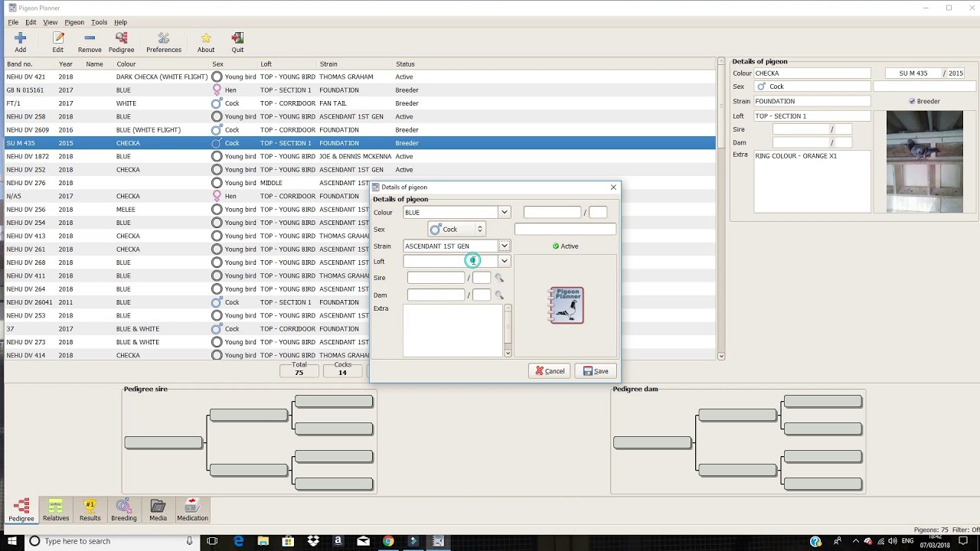Select row GB N 015161

[360, 90]
